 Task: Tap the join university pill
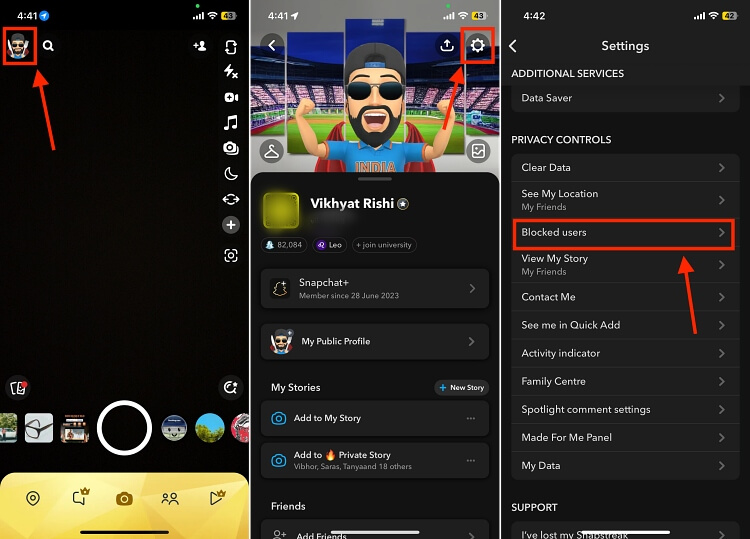pyautogui.click(x=384, y=245)
